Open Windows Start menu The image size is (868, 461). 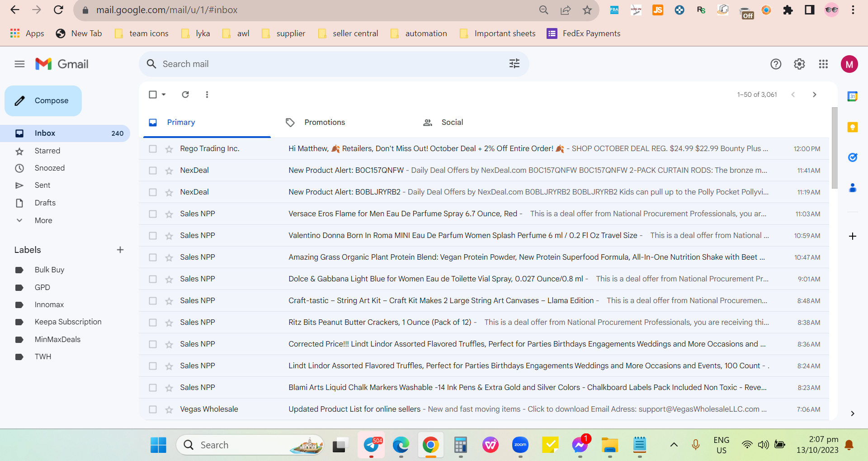[x=158, y=445]
